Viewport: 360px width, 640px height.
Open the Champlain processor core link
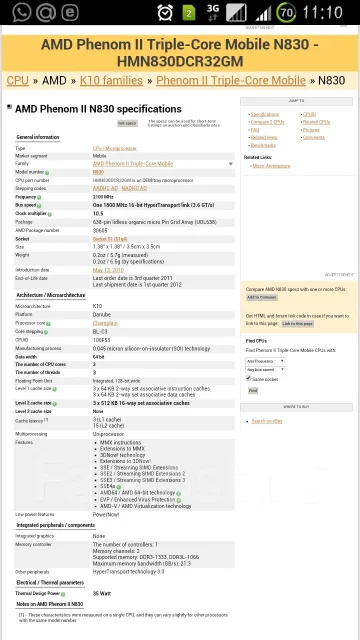point(105,323)
